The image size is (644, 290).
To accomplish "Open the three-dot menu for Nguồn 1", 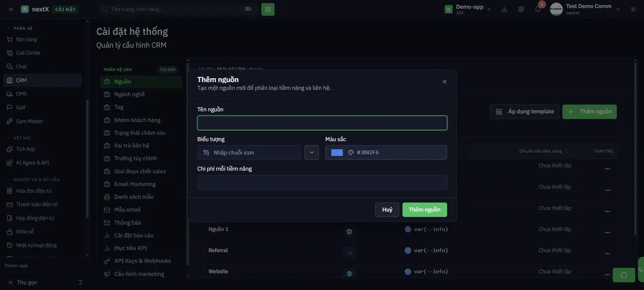I will (x=608, y=233).
